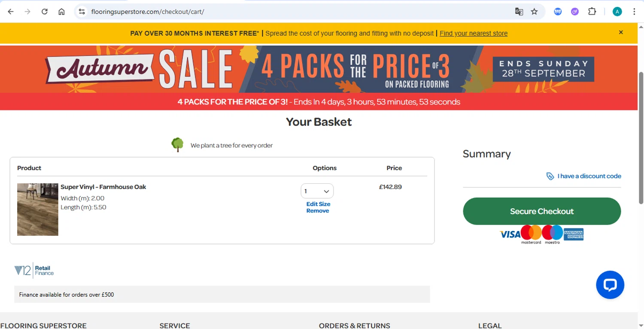Open the user profile avatar
Image resolution: width=644 pixels, height=329 pixels.
[x=617, y=12]
